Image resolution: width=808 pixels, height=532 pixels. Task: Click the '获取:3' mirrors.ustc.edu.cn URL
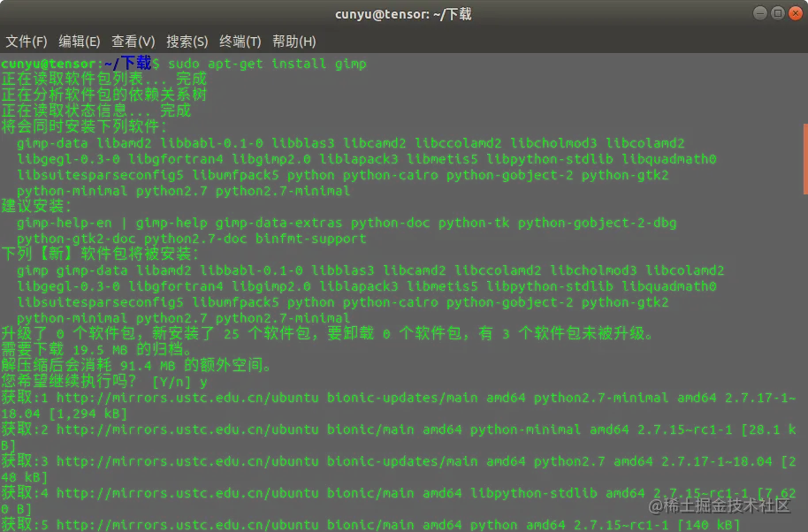coord(187,461)
